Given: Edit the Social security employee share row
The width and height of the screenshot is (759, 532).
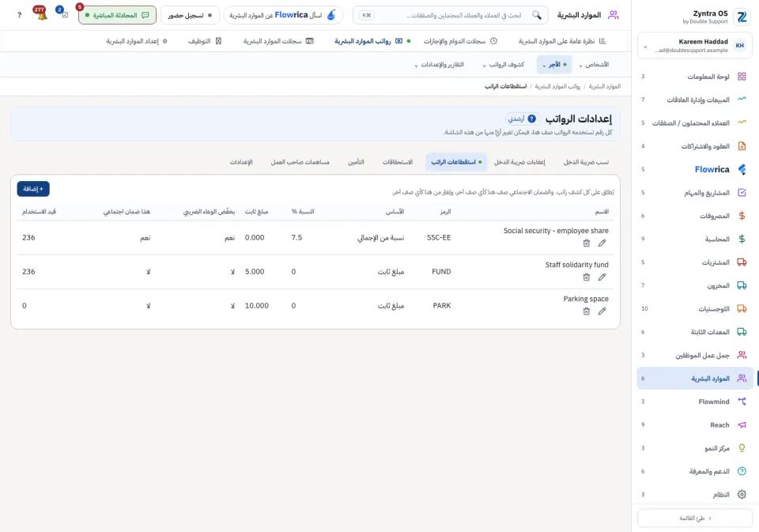Looking at the screenshot, I should pyautogui.click(x=602, y=243).
